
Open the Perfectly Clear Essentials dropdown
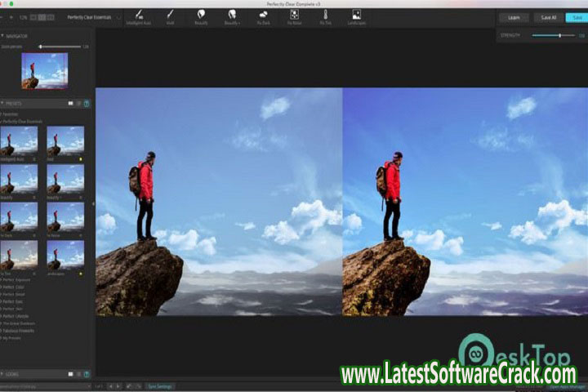pos(92,16)
